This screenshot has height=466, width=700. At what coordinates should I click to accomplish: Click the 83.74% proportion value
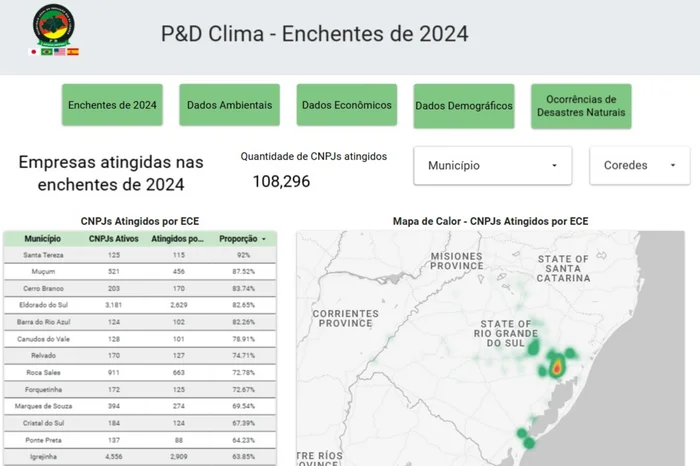pyautogui.click(x=243, y=288)
